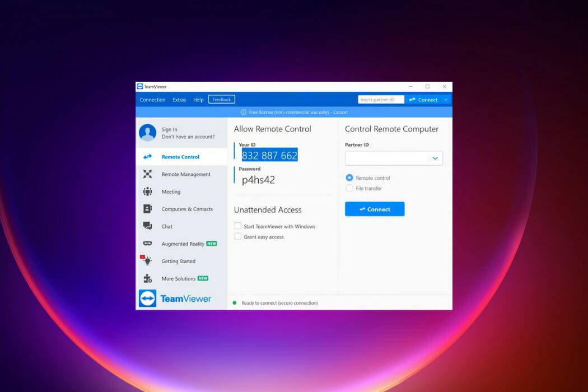This screenshot has height=392, width=588.
Task: Click the info icon in license banner
Action: (x=244, y=112)
